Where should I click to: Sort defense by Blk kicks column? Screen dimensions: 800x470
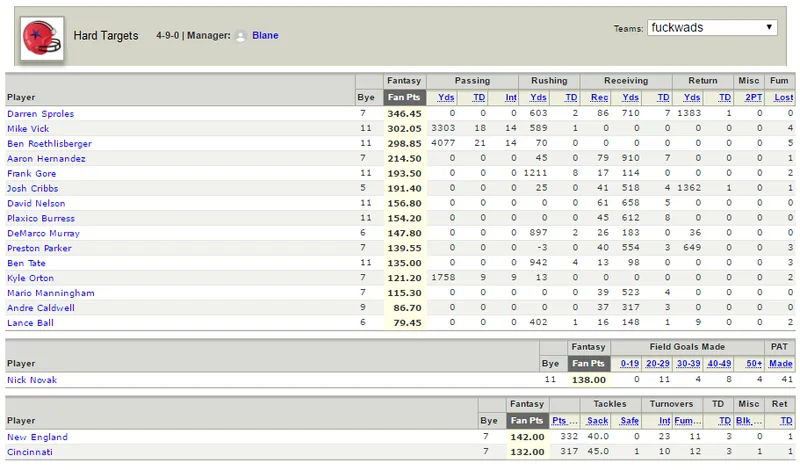749,421
